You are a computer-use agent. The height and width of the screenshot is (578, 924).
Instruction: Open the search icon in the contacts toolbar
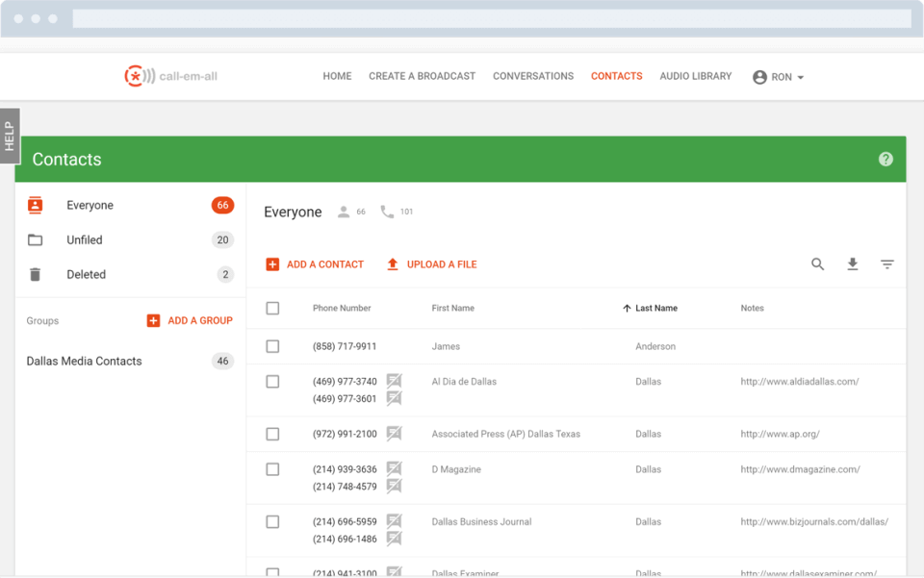tap(817, 264)
